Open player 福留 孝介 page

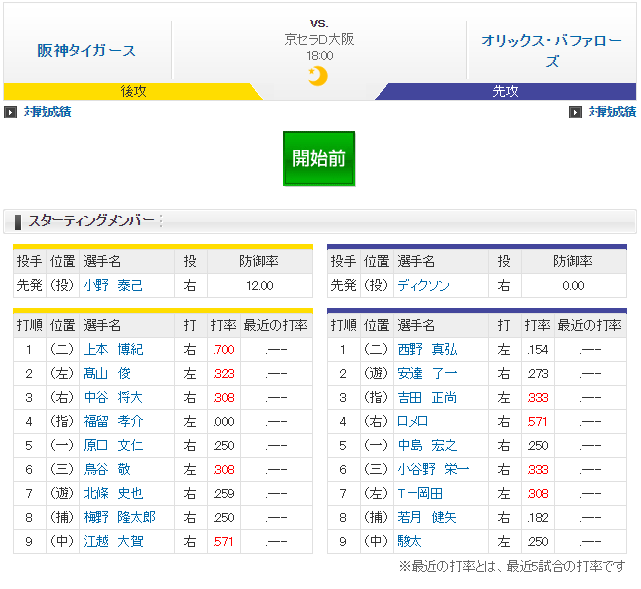(113, 421)
